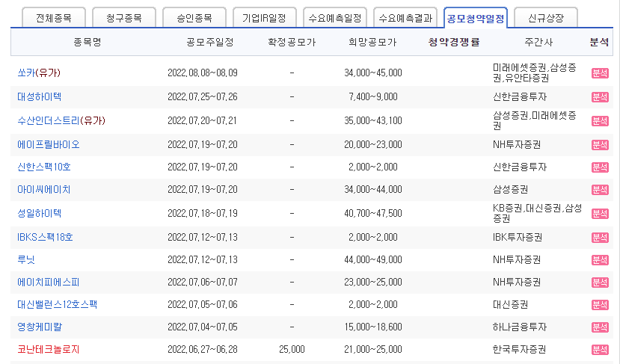620x364 pixels.
Task: Open the 수산인더스트리(유가) link
Action: click(61, 120)
